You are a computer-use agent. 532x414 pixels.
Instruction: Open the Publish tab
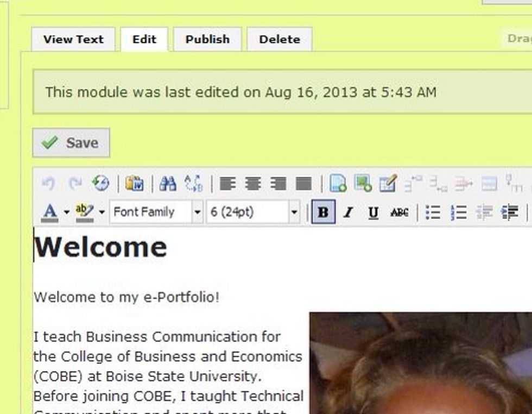point(207,40)
